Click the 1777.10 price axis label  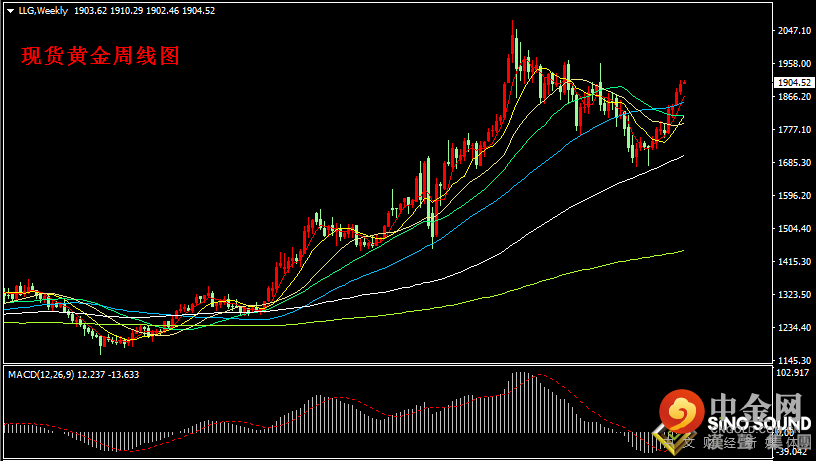pos(793,130)
